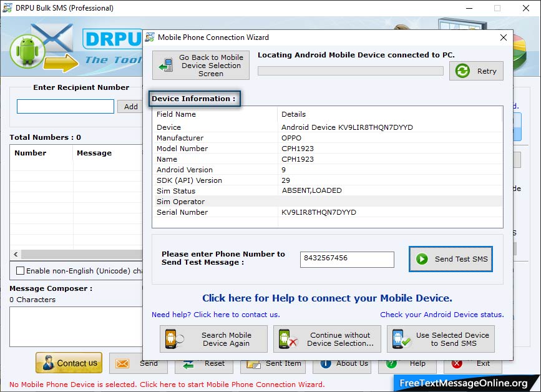Click the red-cross phone icon on Continue without Device
The width and height of the screenshot is (541, 392).
288,339
